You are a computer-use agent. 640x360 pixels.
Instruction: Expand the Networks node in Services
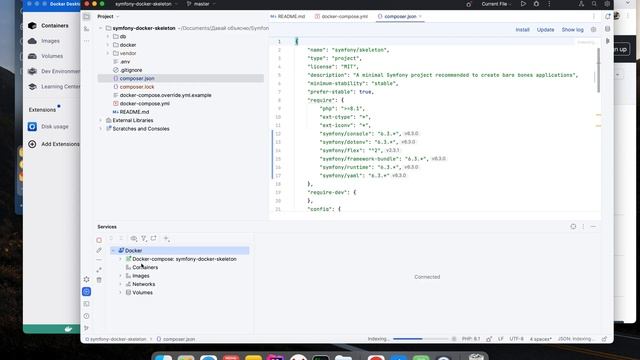[x=120, y=284]
